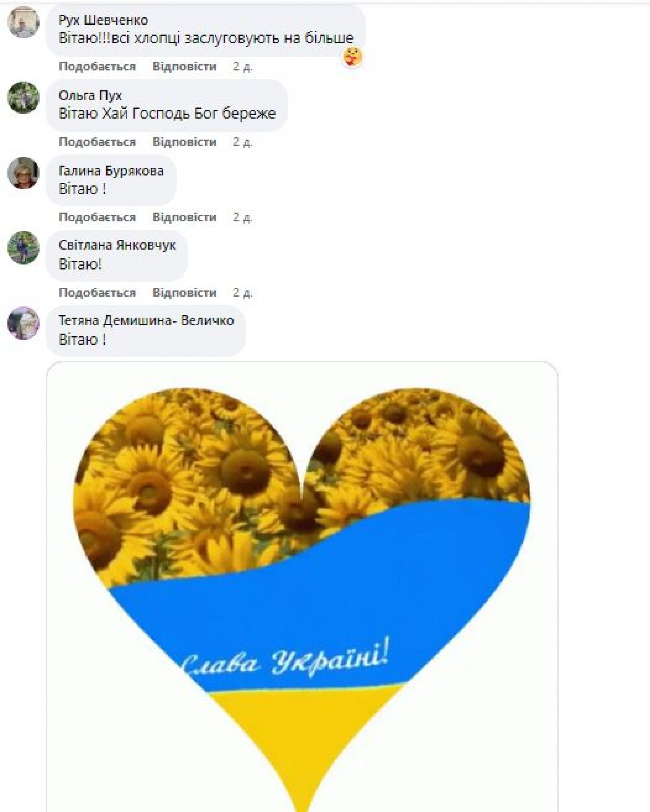Image resolution: width=650 pixels, height=812 pixels.
Task: Like Галина Бурякова's comment
Action: (x=97, y=217)
